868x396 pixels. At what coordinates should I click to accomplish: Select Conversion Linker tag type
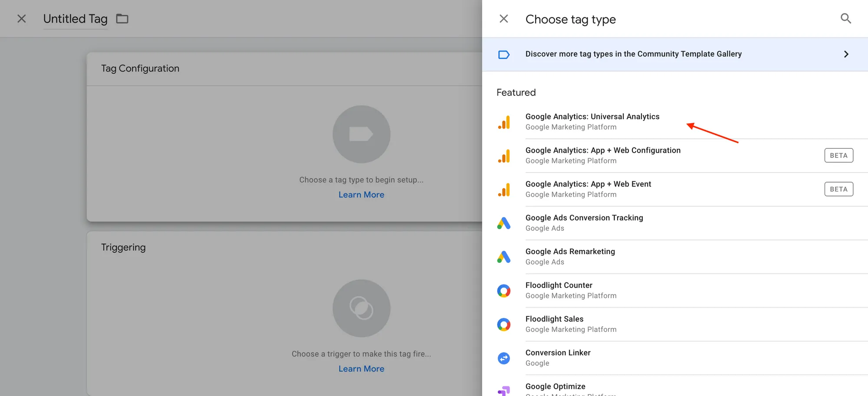[675, 359]
